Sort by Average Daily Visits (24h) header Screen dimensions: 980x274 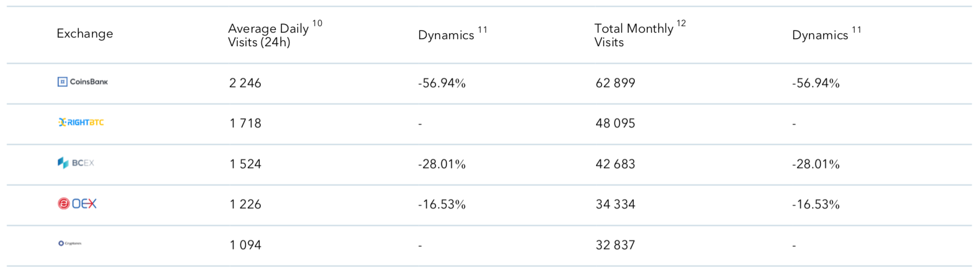coord(268,35)
